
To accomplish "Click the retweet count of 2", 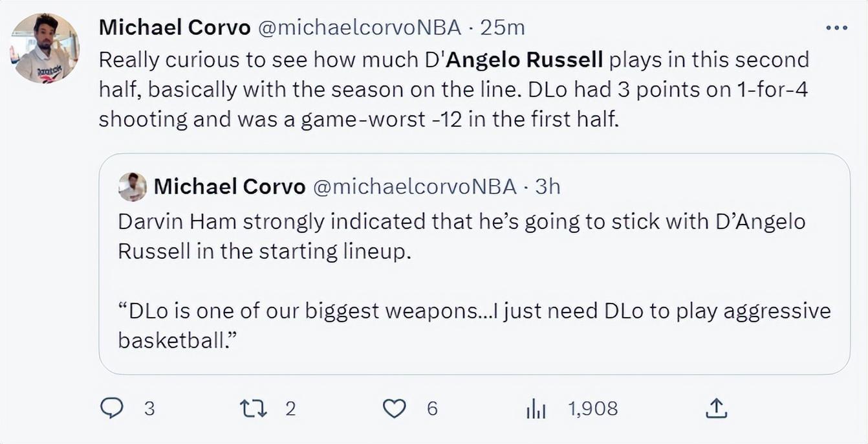I will click(x=290, y=408).
